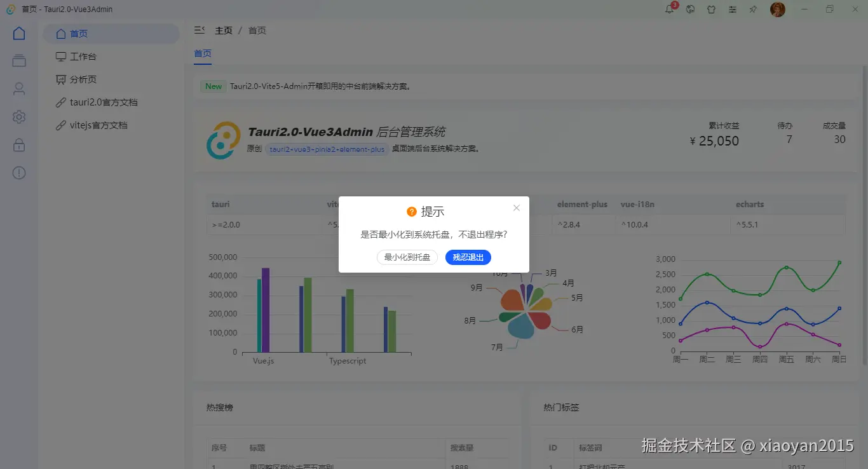Image resolution: width=868 pixels, height=469 pixels.
Task: Open the tauri2+vue3+pinia2+element-plus link
Action: pyautogui.click(x=327, y=149)
